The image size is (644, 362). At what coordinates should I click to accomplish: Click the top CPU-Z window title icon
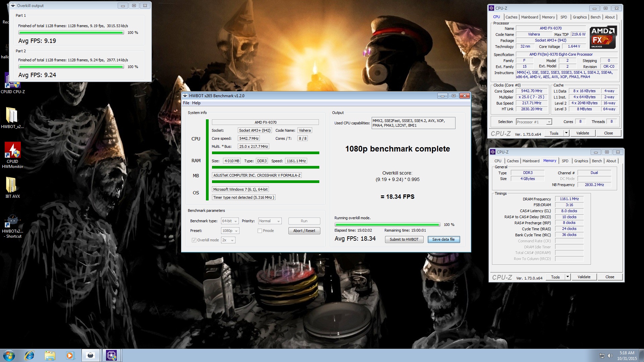click(492, 8)
